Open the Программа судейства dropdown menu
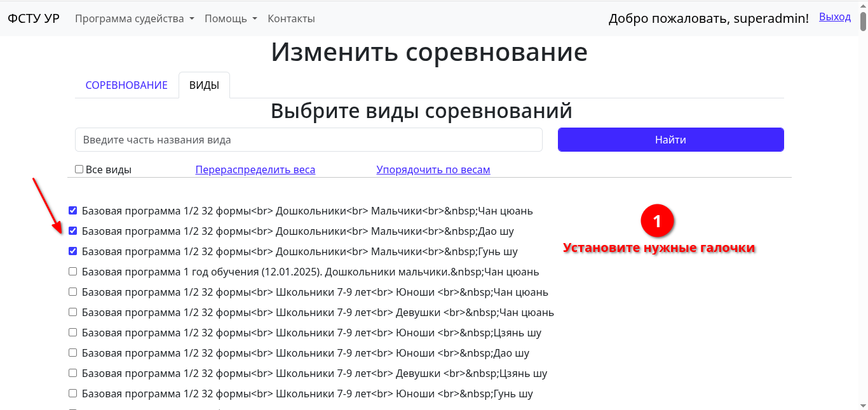Screen dimensions: 868x410 134,18
